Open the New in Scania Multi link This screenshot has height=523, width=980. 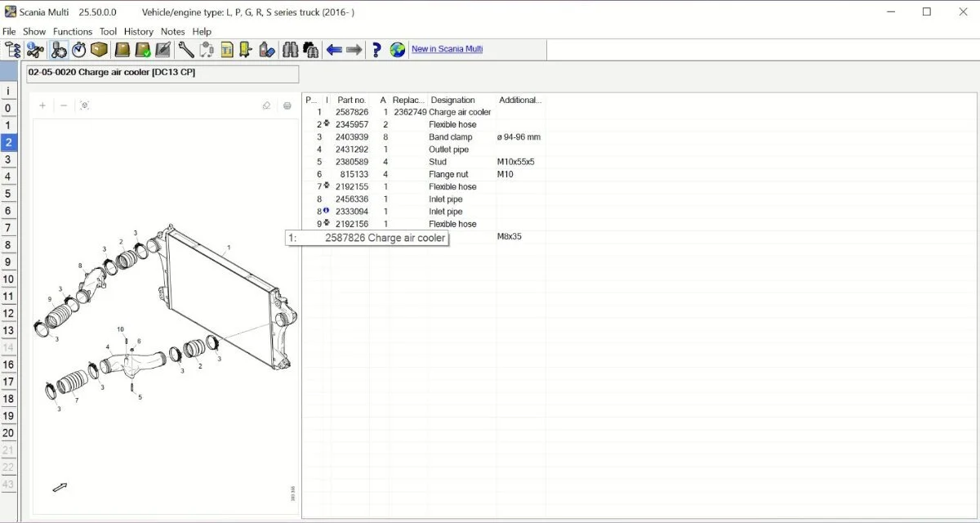[x=447, y=49]
